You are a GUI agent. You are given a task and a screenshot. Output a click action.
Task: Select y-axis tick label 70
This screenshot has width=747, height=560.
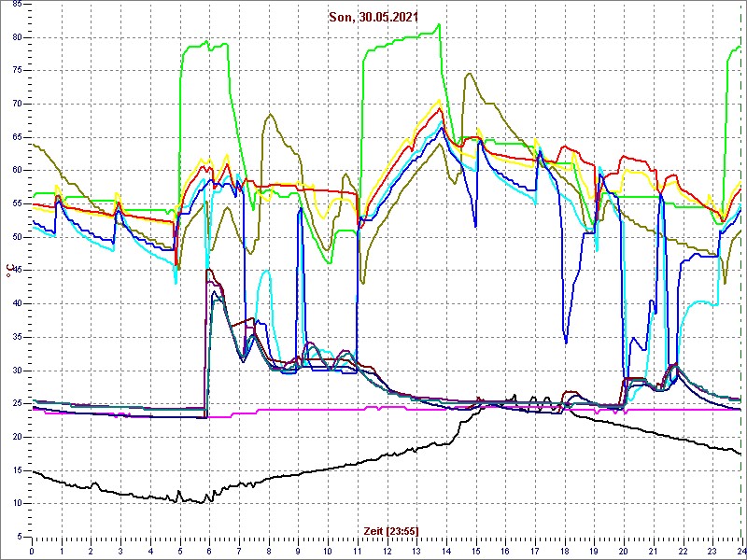click(17, 104)
